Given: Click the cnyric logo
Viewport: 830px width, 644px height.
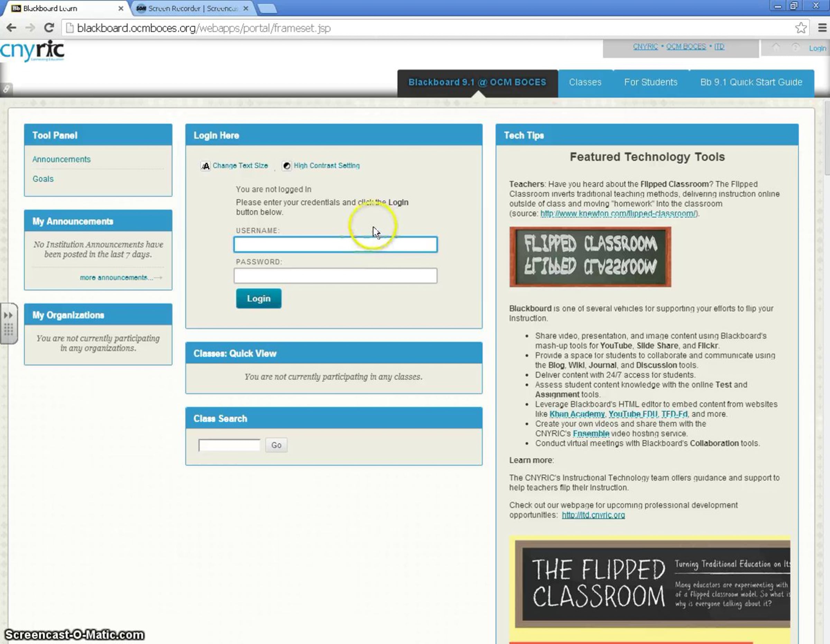Looking at the screenshot, I should [x=32, y=50].
